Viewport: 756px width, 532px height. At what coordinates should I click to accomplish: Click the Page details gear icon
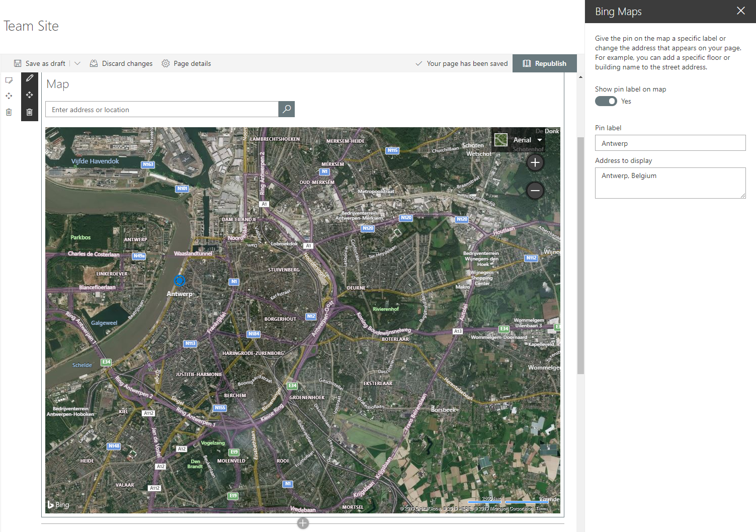pos(165,63)
